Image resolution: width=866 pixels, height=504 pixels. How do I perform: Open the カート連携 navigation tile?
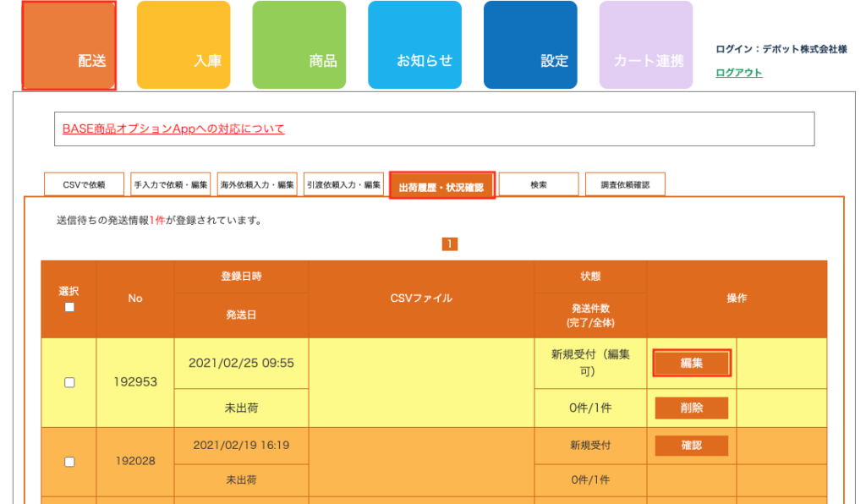coord(646,46)
